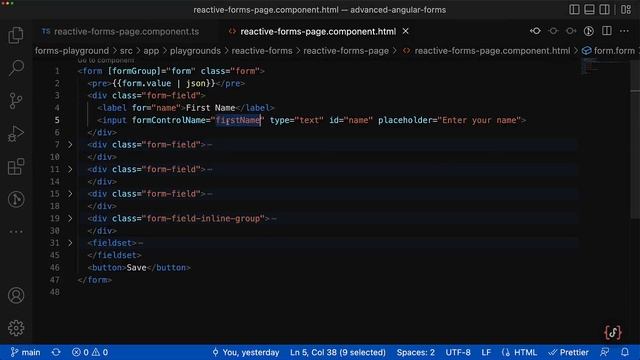This screenshot has width=640, height=360.
Task: Click playgrounds breadcrumb segment
Action: click(195, 51)
